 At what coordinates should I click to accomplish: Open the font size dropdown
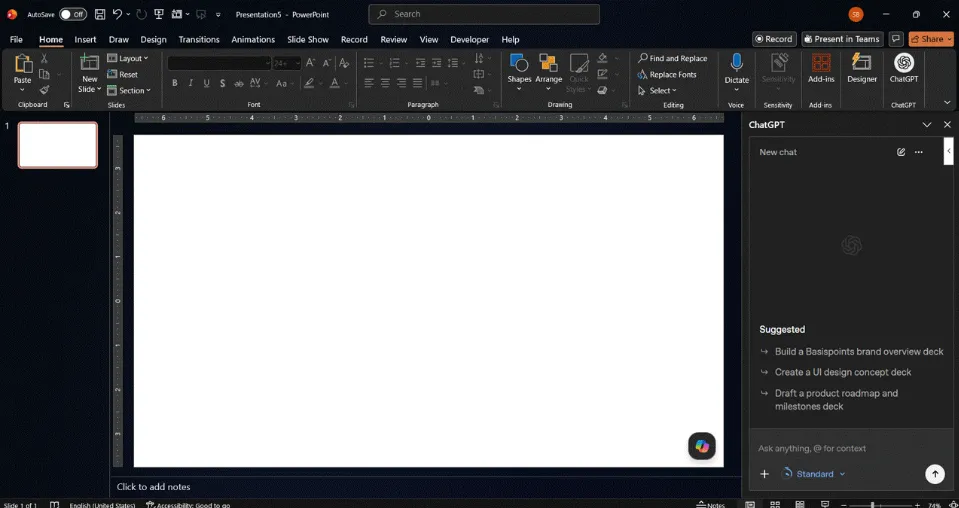pyautogui.click(x=298, y=63)
